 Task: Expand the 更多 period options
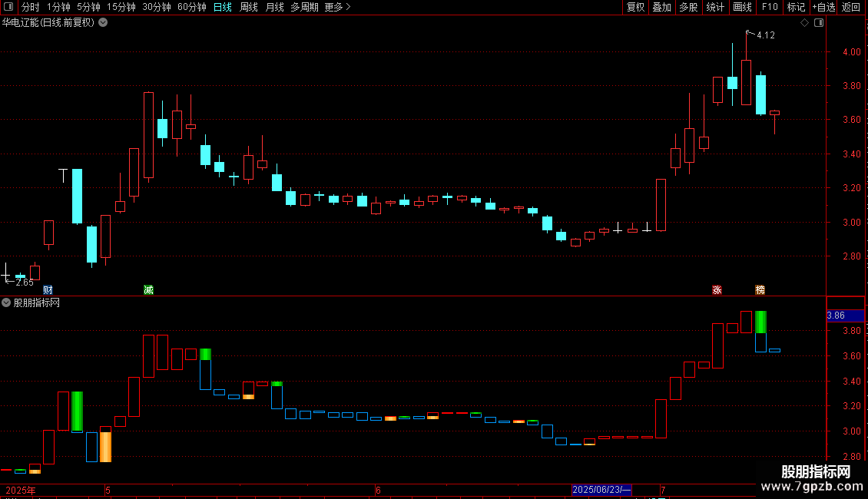coord(337,7)
